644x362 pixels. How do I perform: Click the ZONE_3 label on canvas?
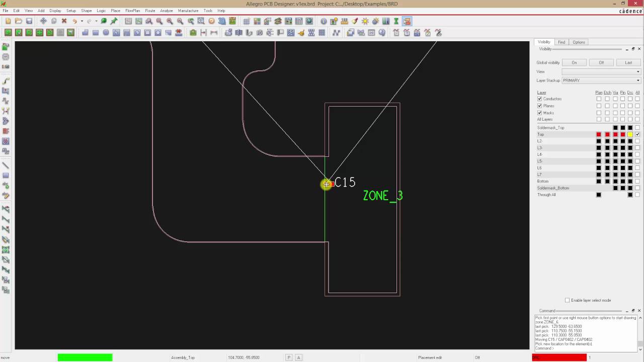[383, 196]
